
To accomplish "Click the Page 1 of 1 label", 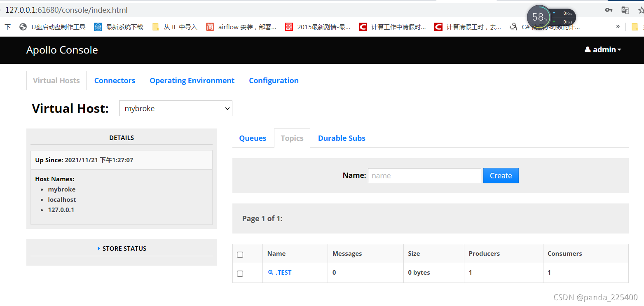I will (262, 218).
